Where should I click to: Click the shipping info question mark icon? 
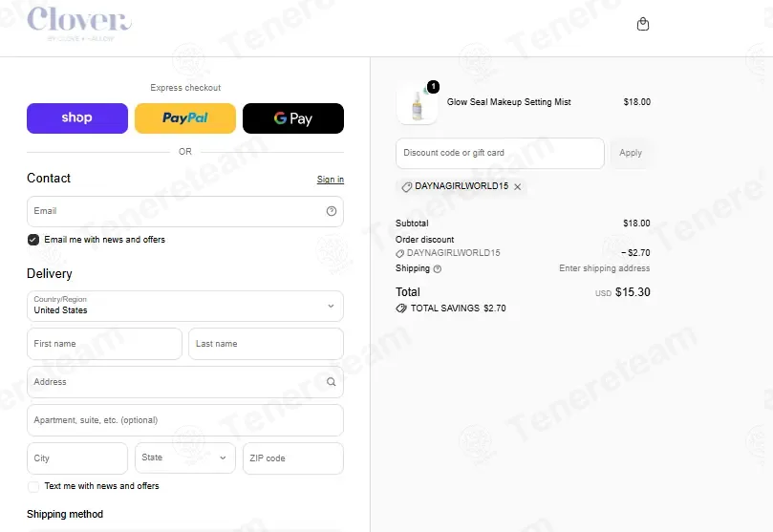coord(438,269)
